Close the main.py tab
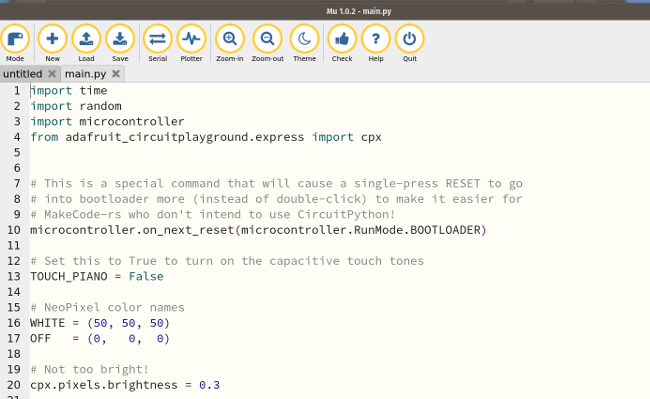This screenshot has width=650, height=399. (x=116, y=74)
